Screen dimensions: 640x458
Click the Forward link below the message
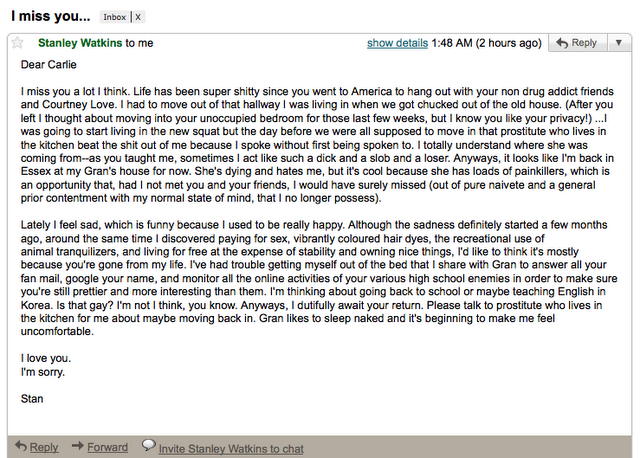click(107, 448)
